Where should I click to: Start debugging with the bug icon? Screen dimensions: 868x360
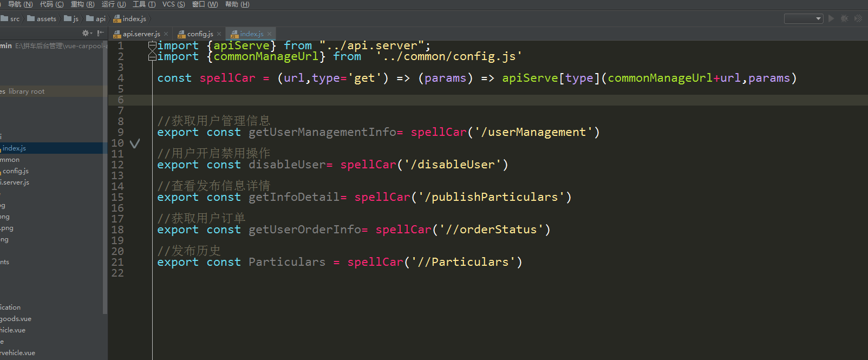844,18
